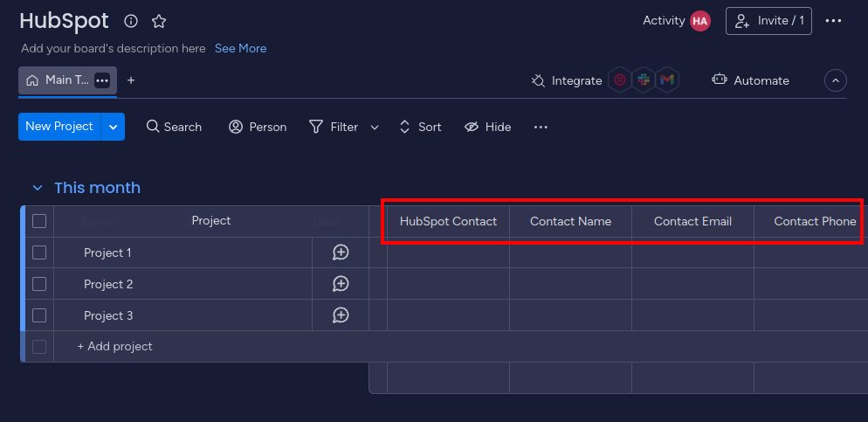868x422 pixels.
Task: Click the Project 1 row name
Action: coord(108,253)
